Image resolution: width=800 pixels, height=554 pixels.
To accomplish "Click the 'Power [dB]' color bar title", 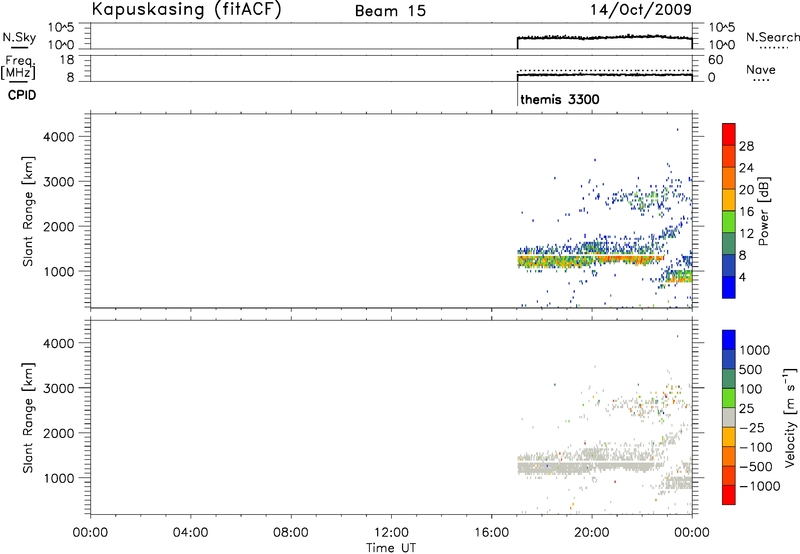I will tap(764, 211).
